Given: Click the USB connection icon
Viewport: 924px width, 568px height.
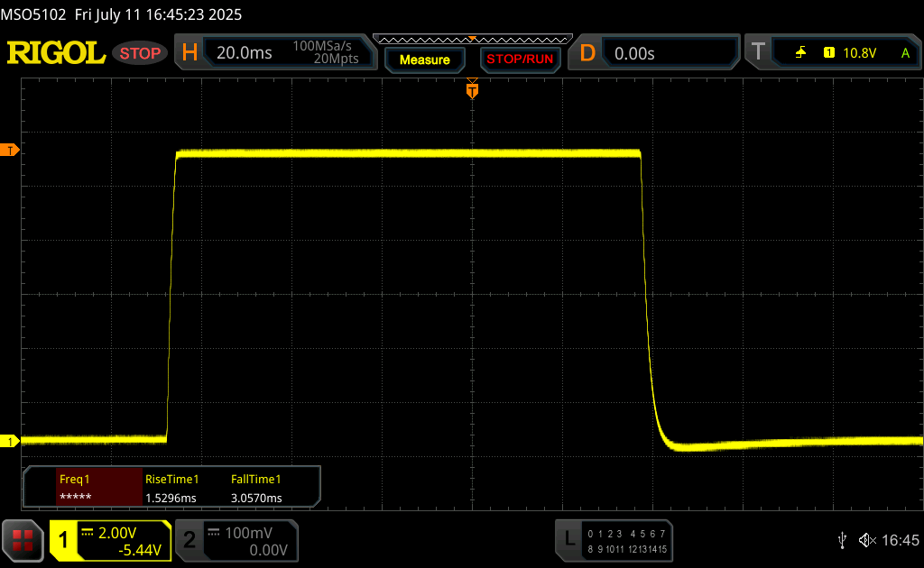Looking at the screenshot, I should tap(842, 540).
